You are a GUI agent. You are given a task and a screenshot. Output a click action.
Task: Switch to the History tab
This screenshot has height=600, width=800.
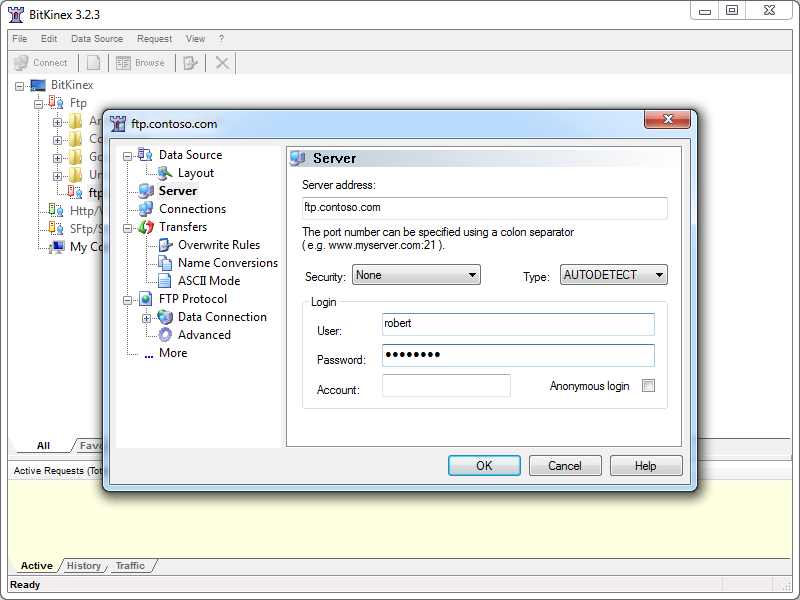[x=84, y=566]
